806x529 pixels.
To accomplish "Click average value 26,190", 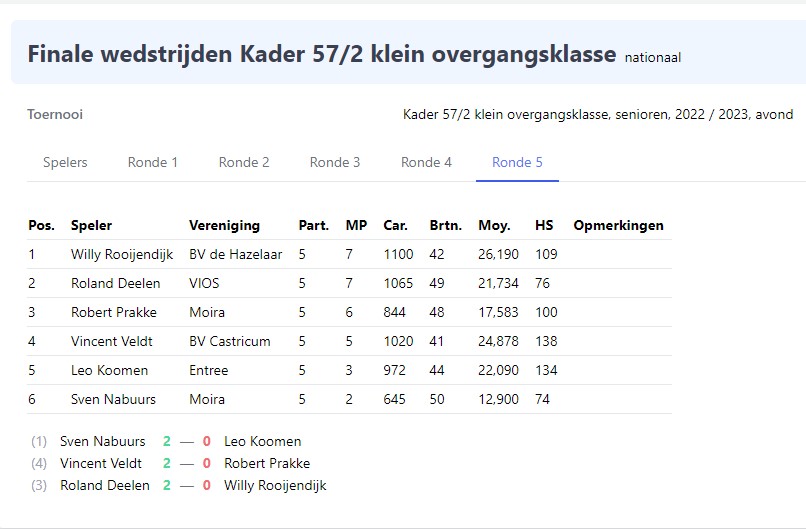I will tap(498, 254).
